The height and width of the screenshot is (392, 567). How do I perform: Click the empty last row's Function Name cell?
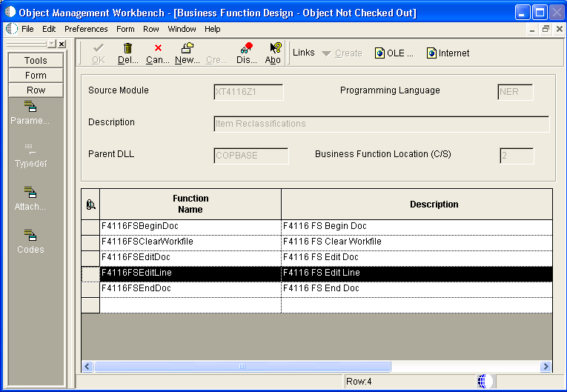(x=190, y=305)
